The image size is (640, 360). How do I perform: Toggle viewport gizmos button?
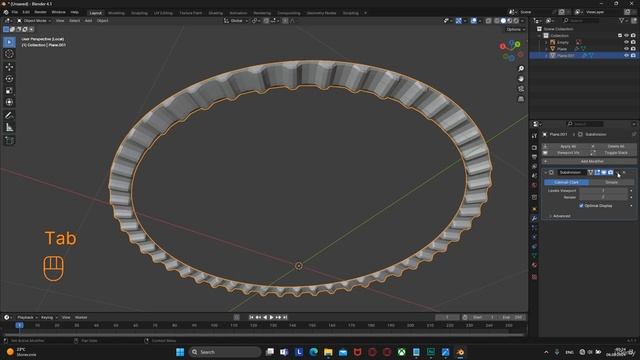[x=459, y=20]
